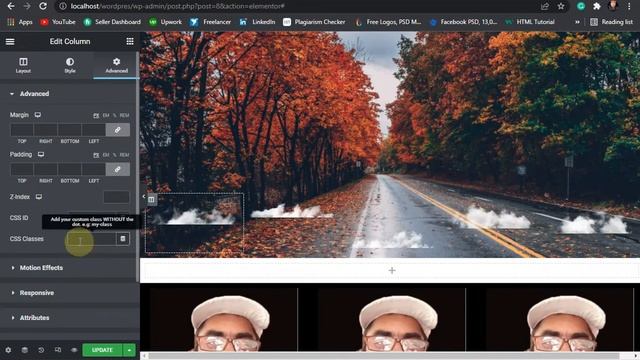640x360 pixels.
Task: Toggle Z-Index responsive device icon
Action: tap(39, 197)
